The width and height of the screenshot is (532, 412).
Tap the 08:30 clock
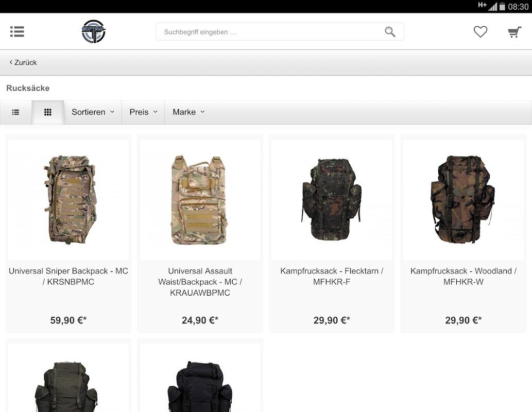[x=518, y=7]
